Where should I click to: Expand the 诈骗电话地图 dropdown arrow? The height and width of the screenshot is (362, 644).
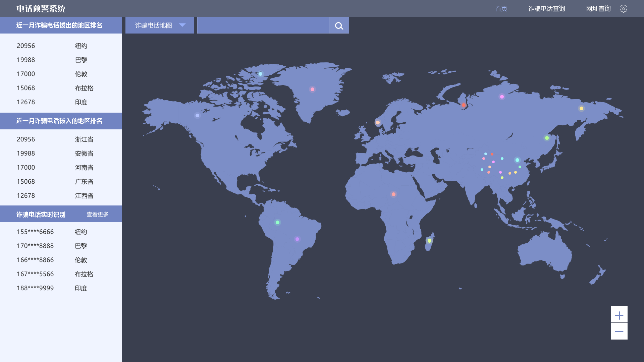pyautogui.click(x=182, y=25)
